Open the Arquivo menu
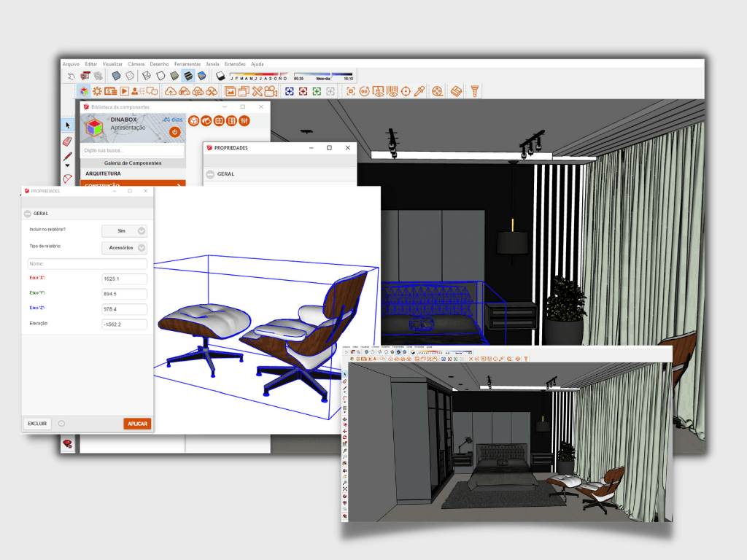This screenshot has width=747, height=560. point(71,64)
